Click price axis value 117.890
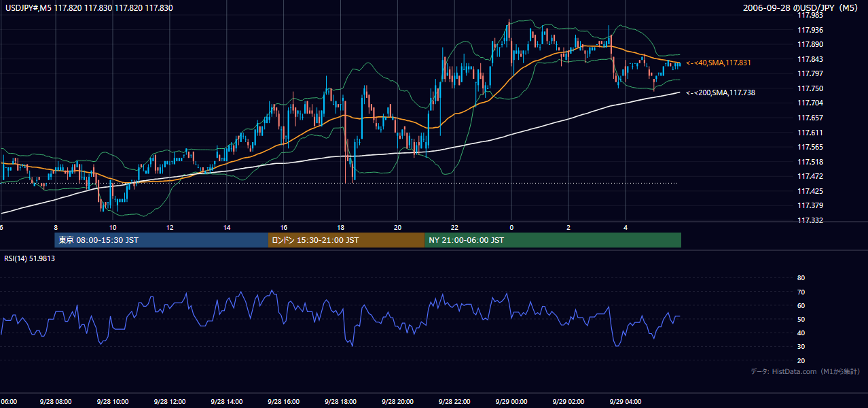 (810, 44)
